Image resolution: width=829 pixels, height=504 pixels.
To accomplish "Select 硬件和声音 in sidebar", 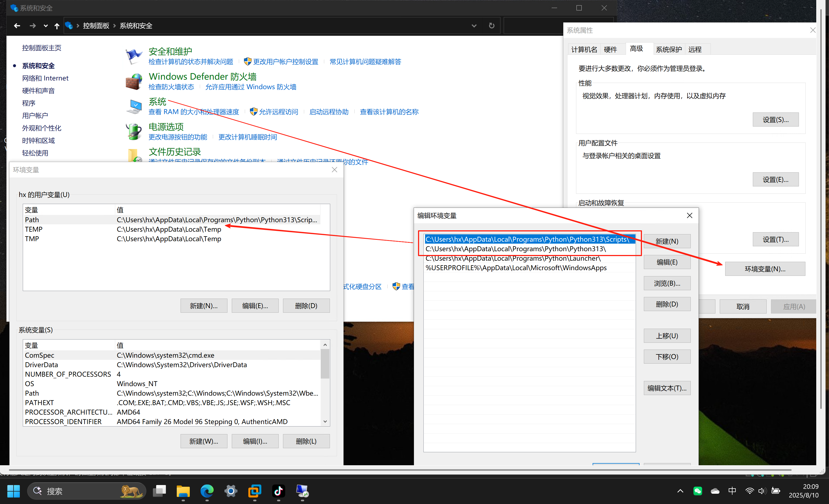I will pyautogui.click(x=38, y=91).
